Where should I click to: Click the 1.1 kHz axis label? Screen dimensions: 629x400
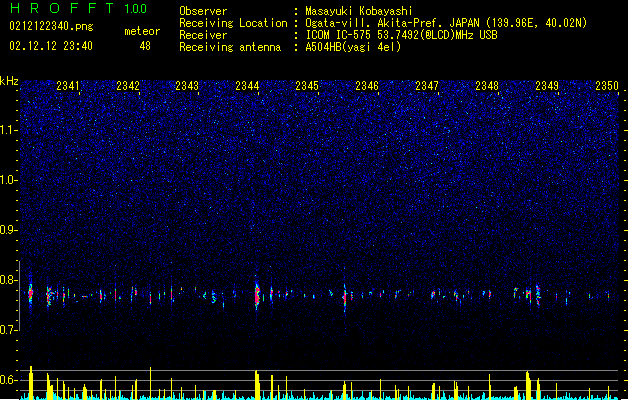pos(9,130)
